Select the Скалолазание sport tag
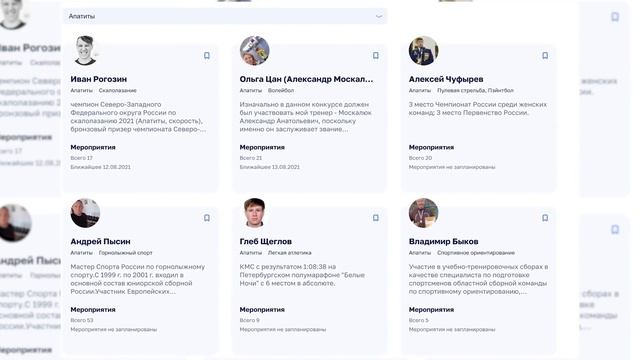 coord(118,91)
